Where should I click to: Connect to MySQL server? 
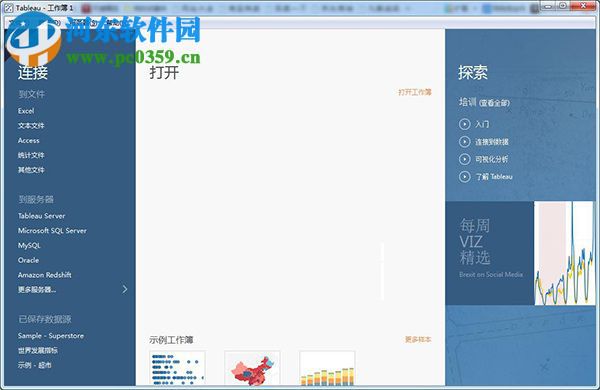pos(29,245)
